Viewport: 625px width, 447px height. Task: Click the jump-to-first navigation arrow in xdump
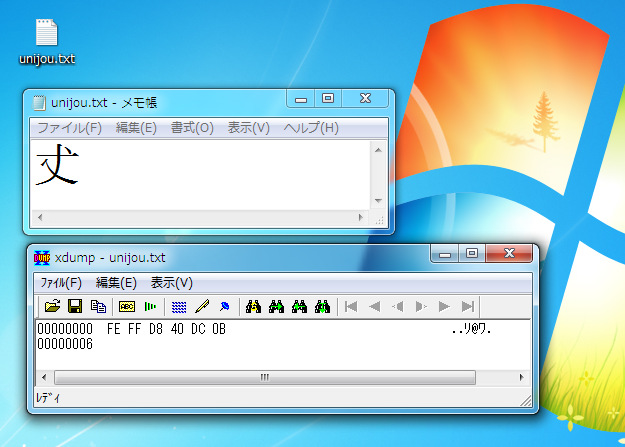(x=351, y=306)
